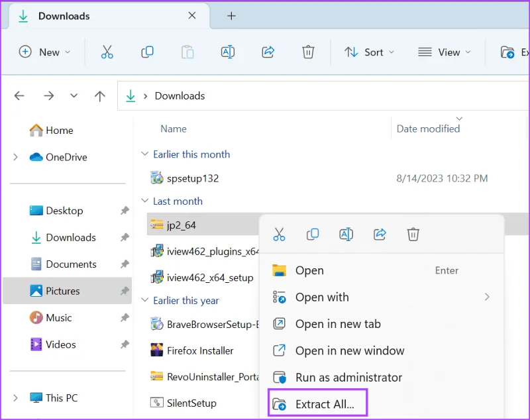Open Documents in the sidebar
The height and width of the screenshot is (420, 530).
pyautogui.click(x=63, y=264)
